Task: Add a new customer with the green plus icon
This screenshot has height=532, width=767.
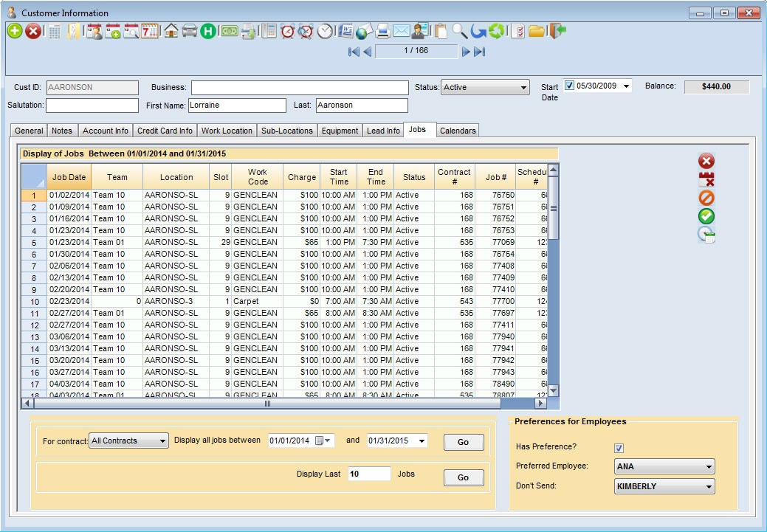Action: pos(13,31)
